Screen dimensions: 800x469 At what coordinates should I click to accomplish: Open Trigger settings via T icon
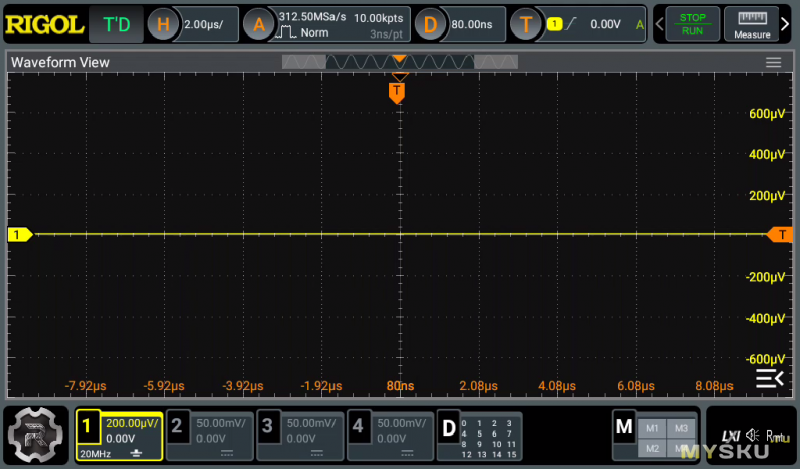[526, 25]
